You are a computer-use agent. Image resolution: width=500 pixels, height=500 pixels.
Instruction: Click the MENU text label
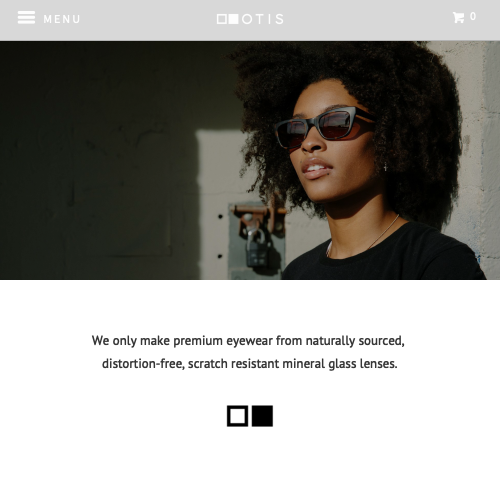tap(62, 19)
